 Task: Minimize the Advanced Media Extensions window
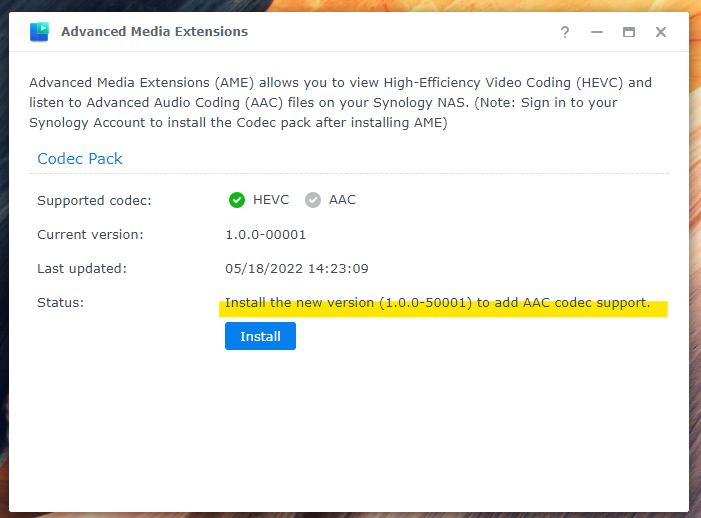point(597,32)
